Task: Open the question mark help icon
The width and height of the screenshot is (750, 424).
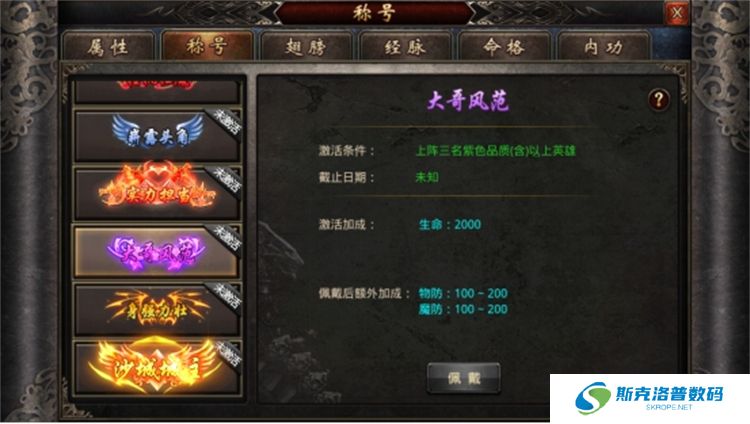Action: pyautogui.click(x=659, y=100)
